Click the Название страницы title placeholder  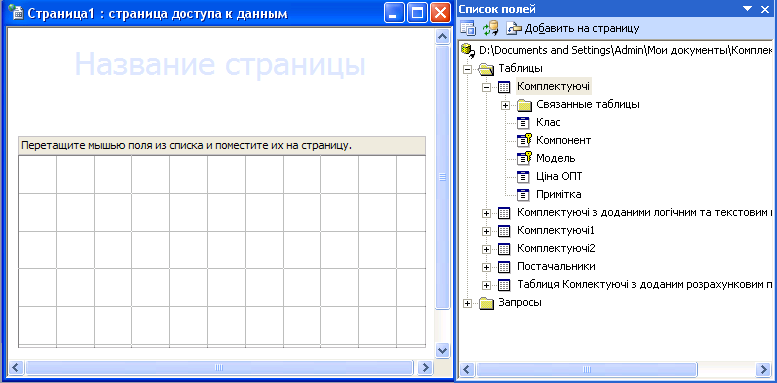point(220,64)
